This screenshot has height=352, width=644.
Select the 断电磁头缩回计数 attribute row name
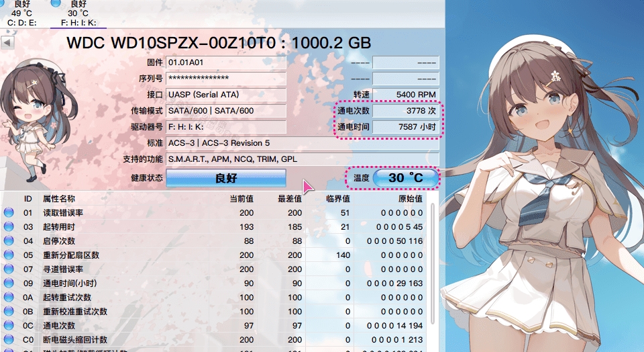75,340
